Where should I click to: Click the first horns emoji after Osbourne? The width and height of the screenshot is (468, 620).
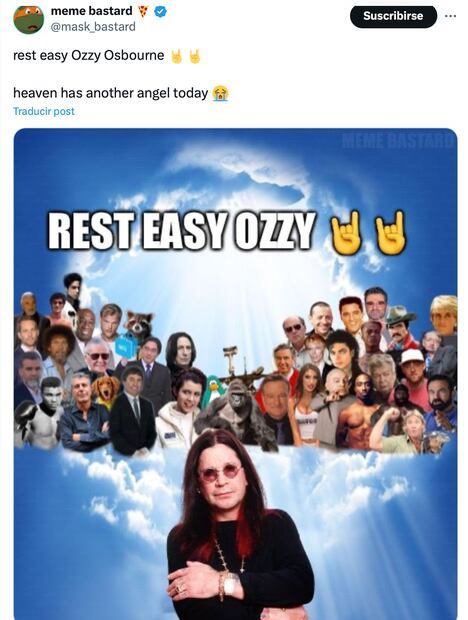177,56
